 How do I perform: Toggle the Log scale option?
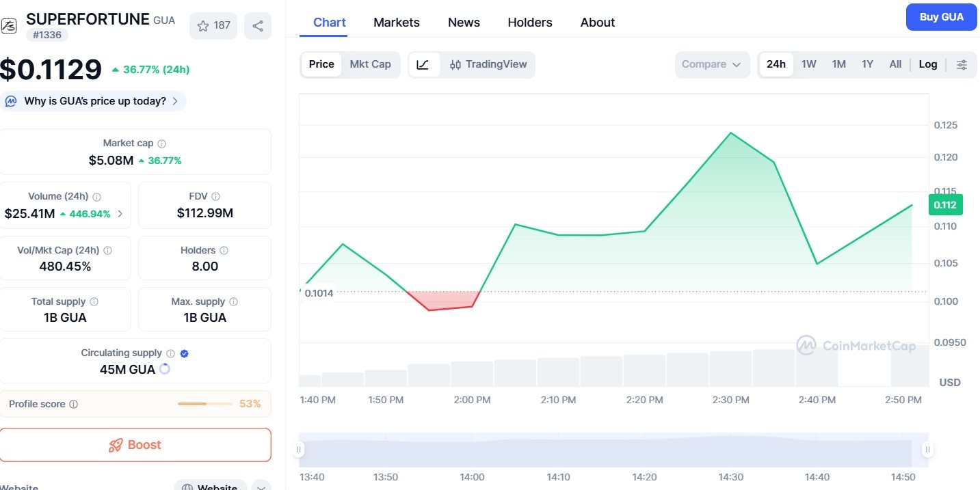point(927,64)
